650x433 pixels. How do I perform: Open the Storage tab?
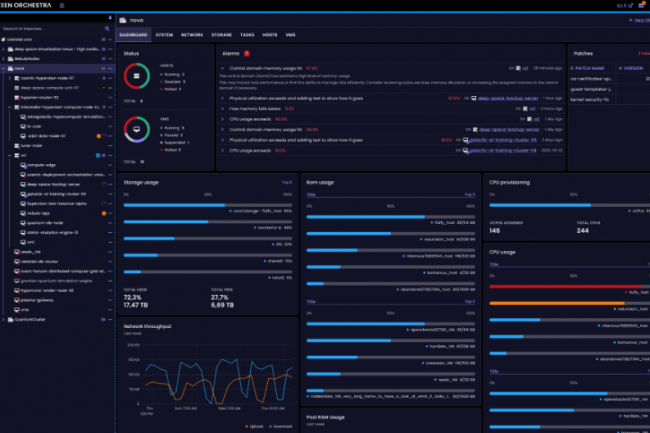click(221, 35)
